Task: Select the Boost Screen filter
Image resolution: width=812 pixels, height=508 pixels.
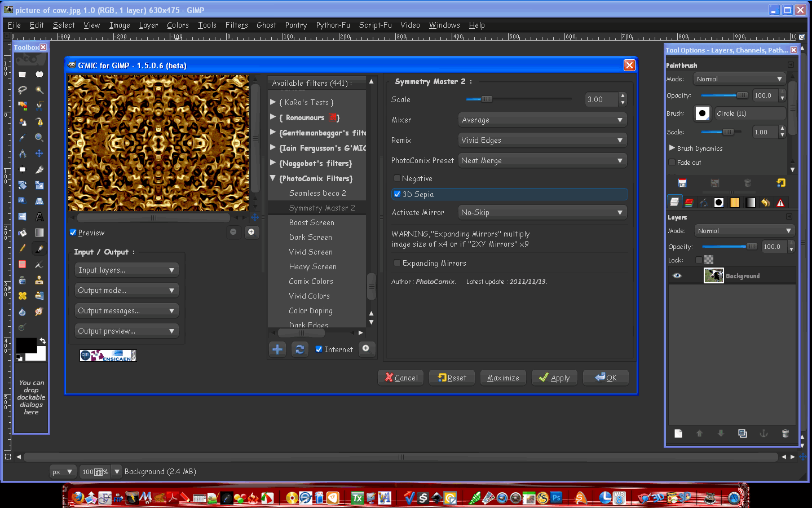Action: [x=312, y=222]
